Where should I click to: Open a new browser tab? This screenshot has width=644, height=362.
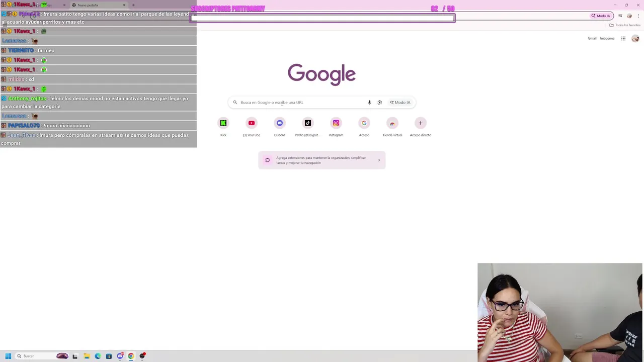coord(133,5)
